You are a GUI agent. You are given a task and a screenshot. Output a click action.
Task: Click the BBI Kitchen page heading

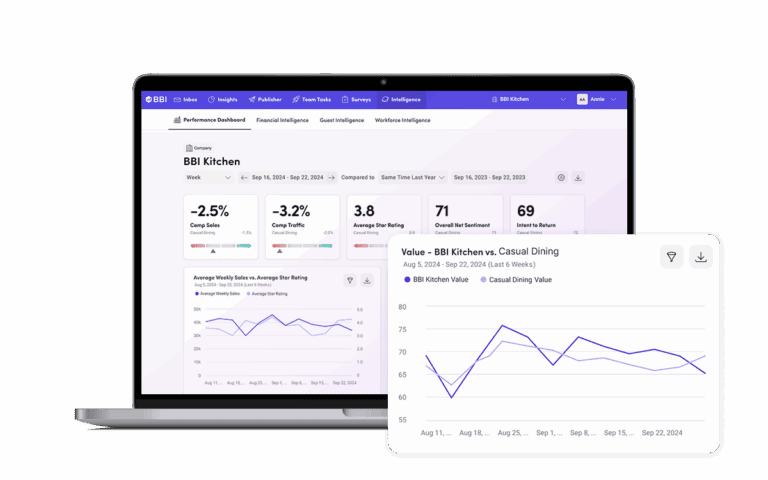click(x=212, y=162)
